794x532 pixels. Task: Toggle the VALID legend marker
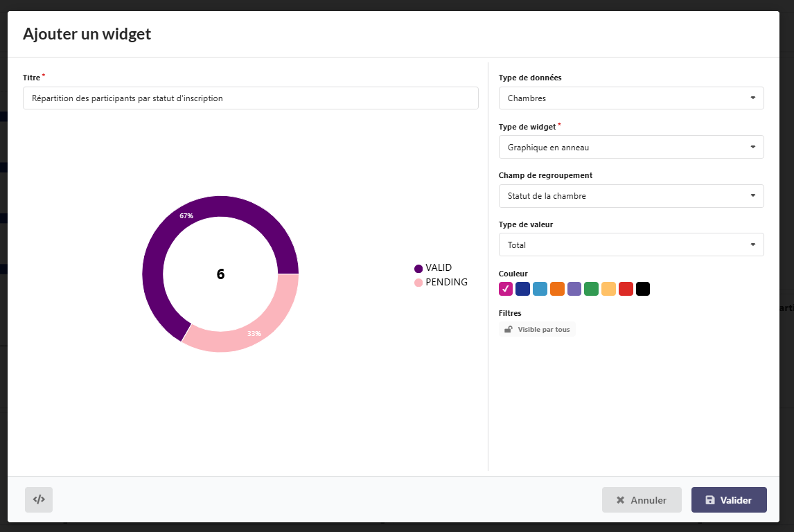418,268
